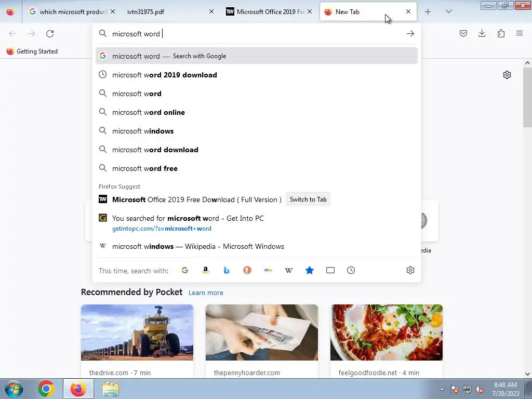Open search settings gear in dropdown

tap(410, 270)
